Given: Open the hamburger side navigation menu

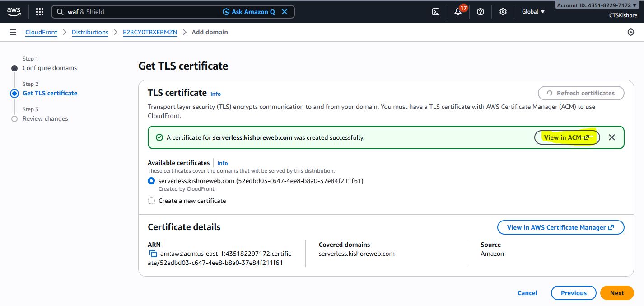Looking at the screenshot, I should click(13, 32).
